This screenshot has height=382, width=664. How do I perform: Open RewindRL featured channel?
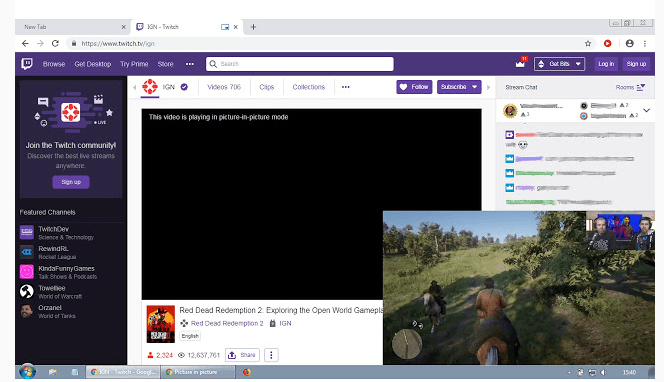pyautogui.click(x=71, y=252)
